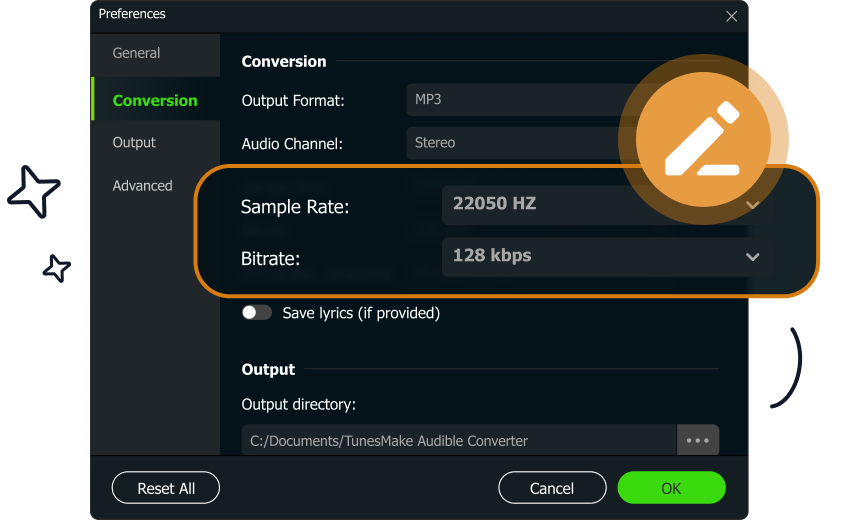Toggle the Save lyrics switch
This screenshot has width=868, height=520.
(x=256, y=313)
